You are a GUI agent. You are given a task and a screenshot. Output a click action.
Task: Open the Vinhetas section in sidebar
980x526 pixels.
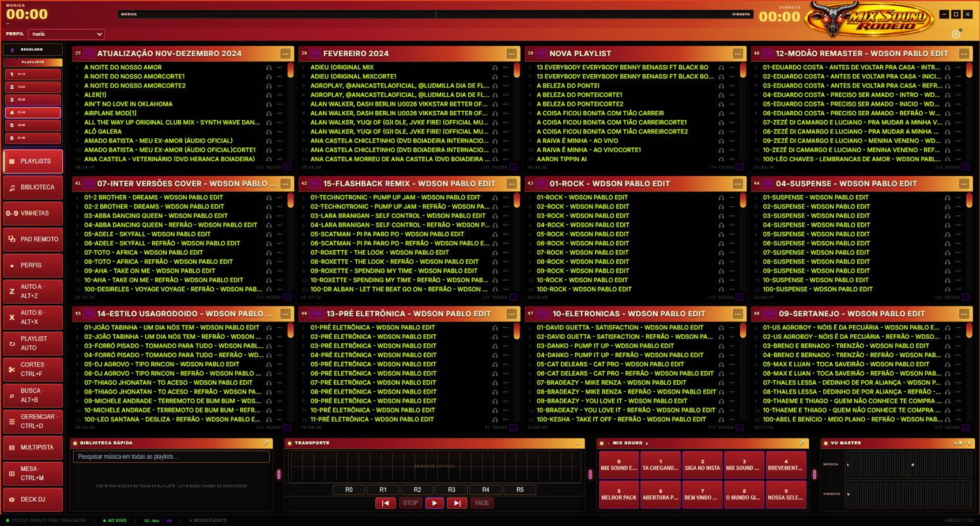click(33, 213)
